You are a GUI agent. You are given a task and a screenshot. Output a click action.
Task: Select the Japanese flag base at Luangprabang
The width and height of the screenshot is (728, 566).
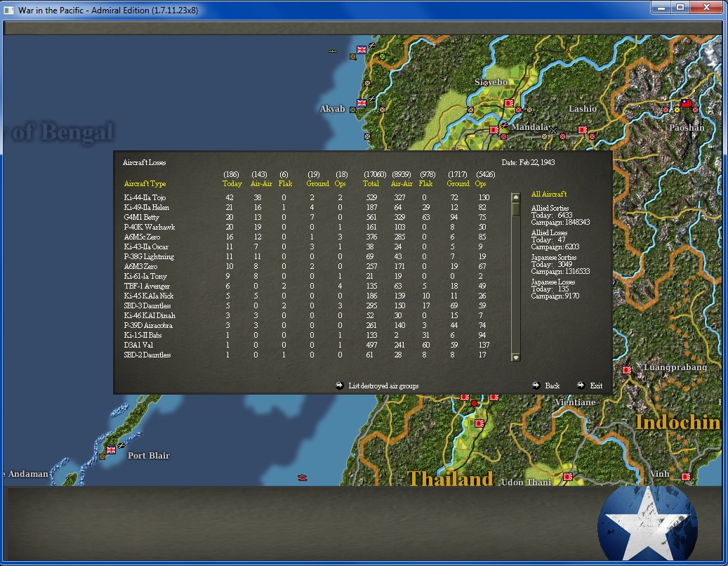click(x=627, y=370)
